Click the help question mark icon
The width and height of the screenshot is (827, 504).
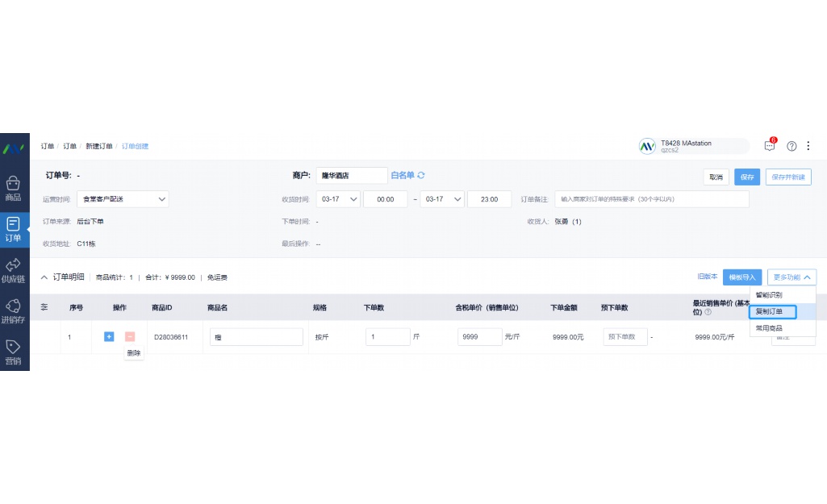(x=791, y=146)
